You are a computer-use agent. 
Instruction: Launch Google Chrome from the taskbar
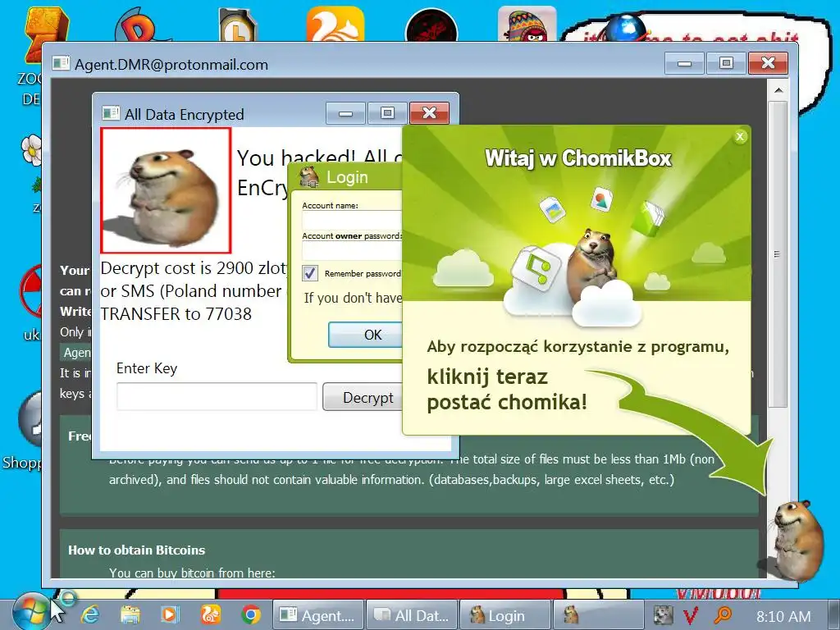point(251,614)
